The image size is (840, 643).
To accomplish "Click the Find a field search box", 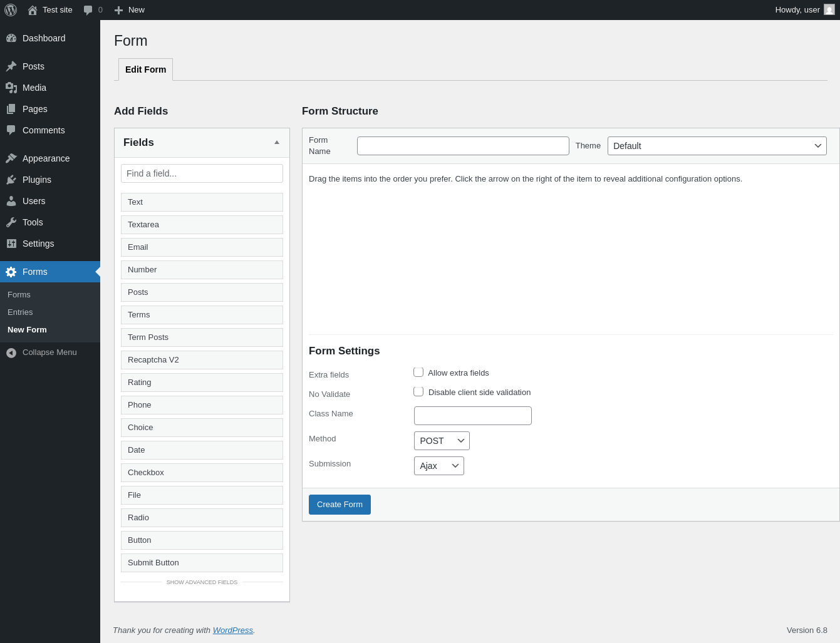I will coord(202,173).
